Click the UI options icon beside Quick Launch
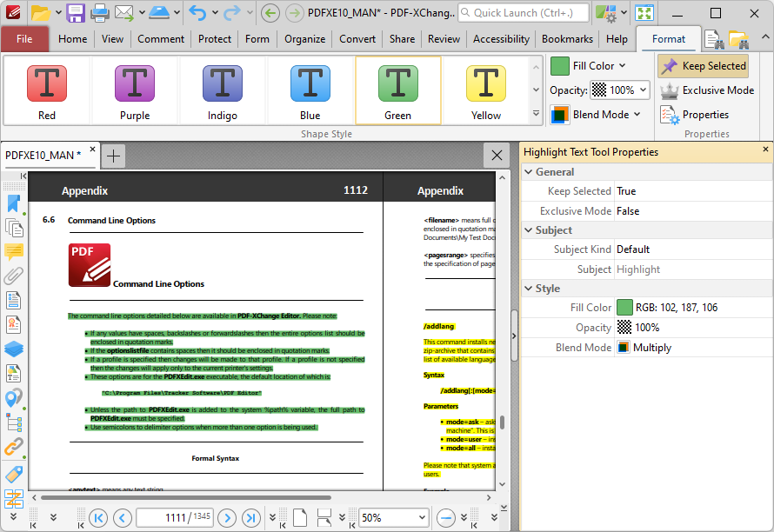Screen dimensions: 774x532 coord(605,13)
